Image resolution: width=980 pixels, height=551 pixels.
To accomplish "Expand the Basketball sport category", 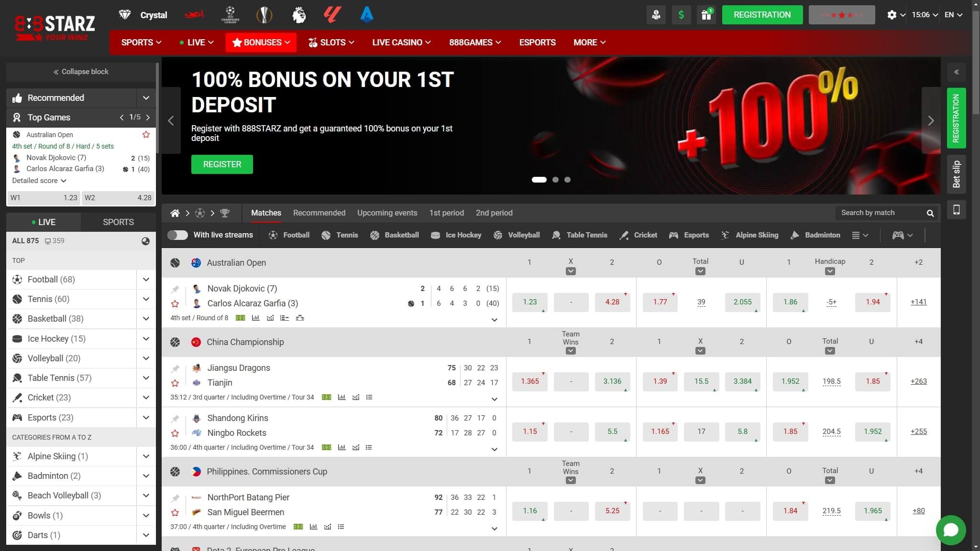I will coord(146,319).
